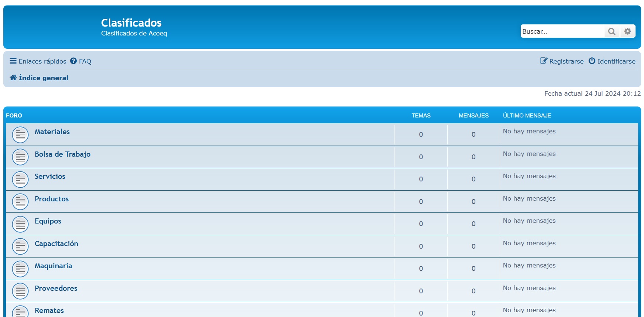Click the Maquinaria forum status icon
This screenshot has height=317, width=644.
20,269
